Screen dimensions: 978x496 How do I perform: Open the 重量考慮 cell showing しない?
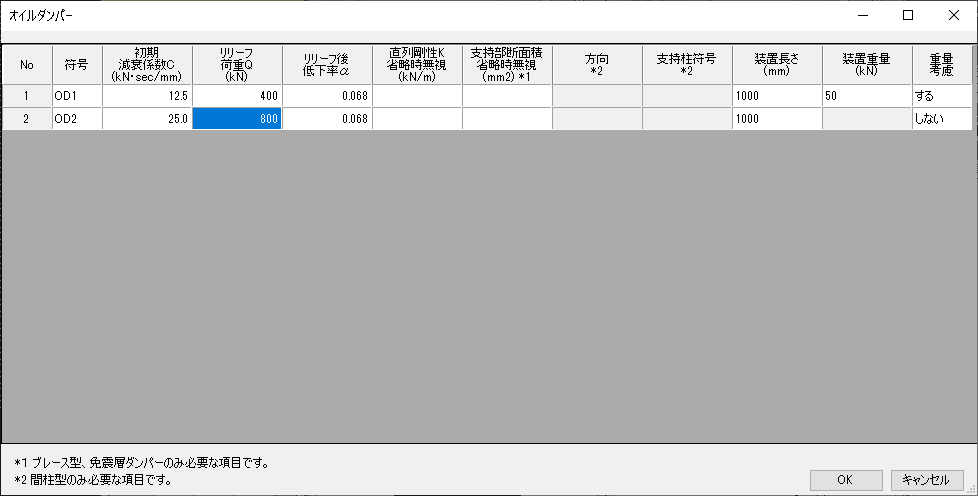pos(942,119)
